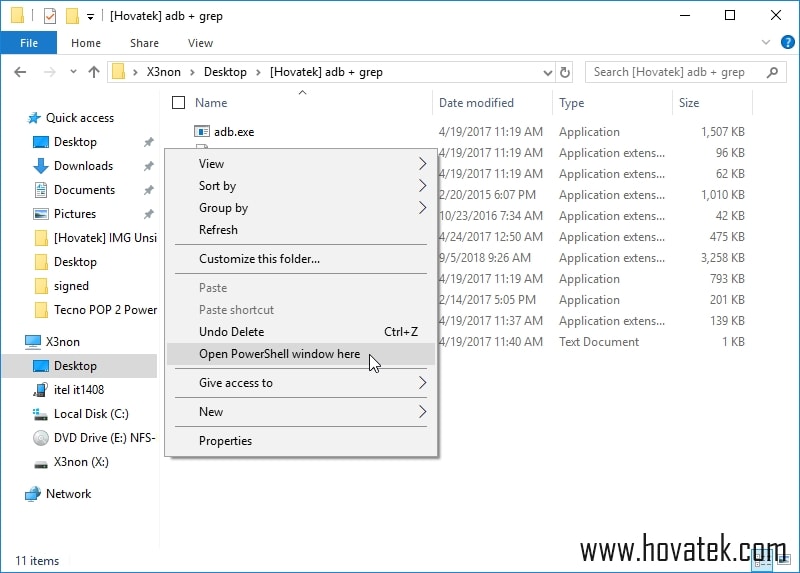
Task: Open the address bar history dropdown
Action: point(547,72)
